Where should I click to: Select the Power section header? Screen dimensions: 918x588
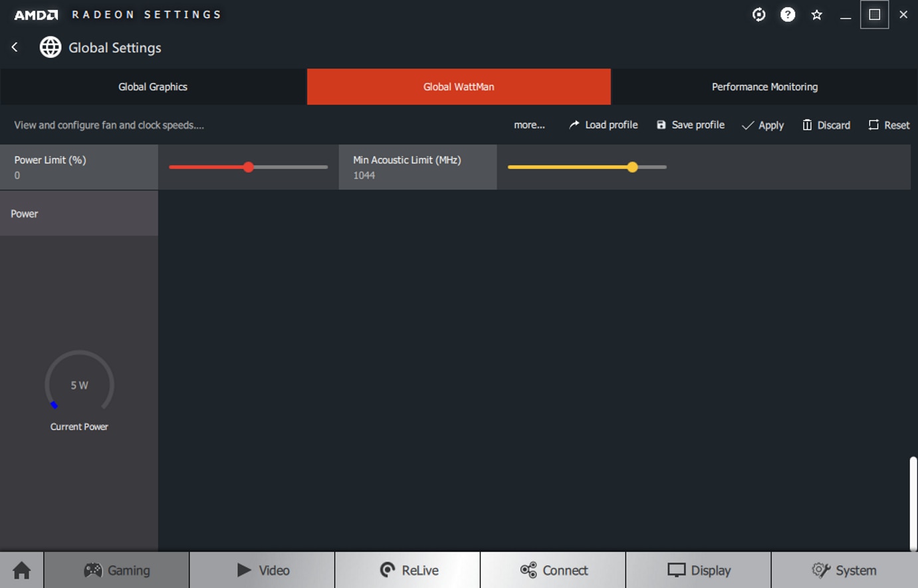[x=79, y=213]
